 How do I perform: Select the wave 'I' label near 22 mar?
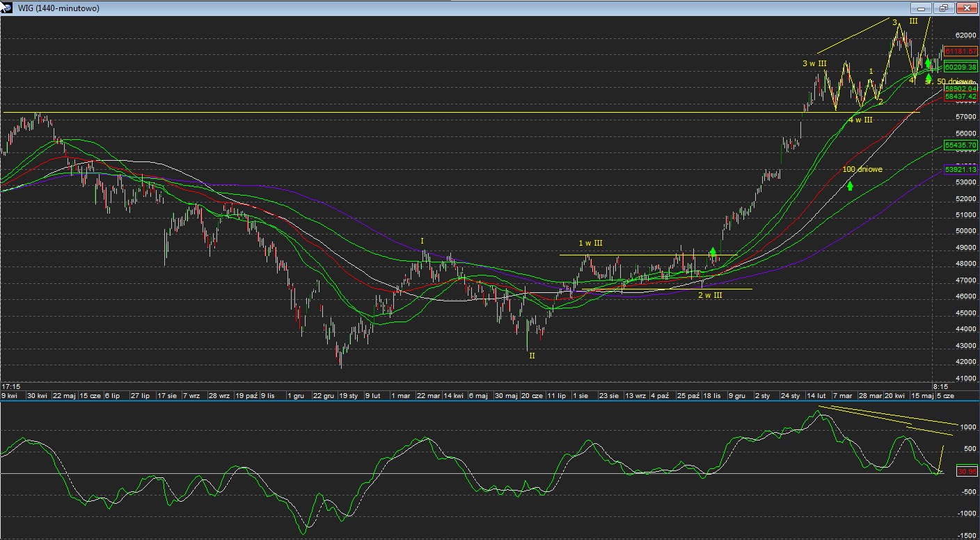[422, 241]
